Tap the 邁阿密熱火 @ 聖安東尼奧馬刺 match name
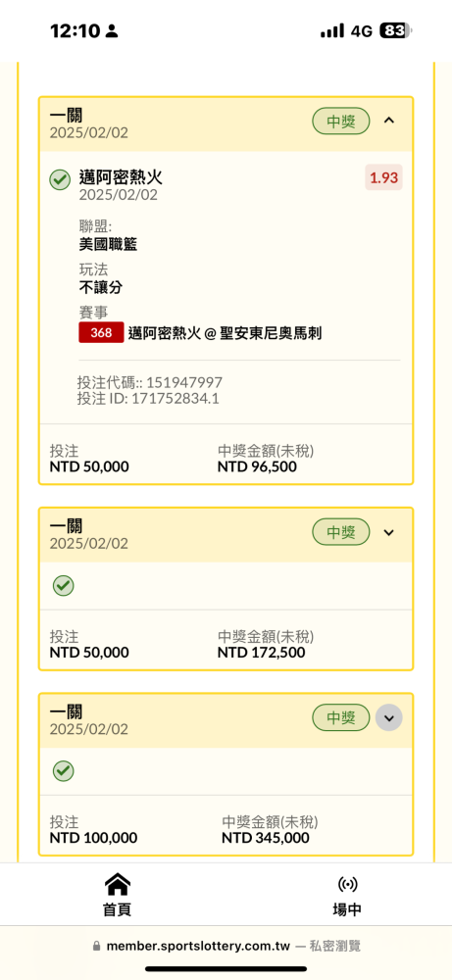The image size is (452, 980). coord(226,333)
